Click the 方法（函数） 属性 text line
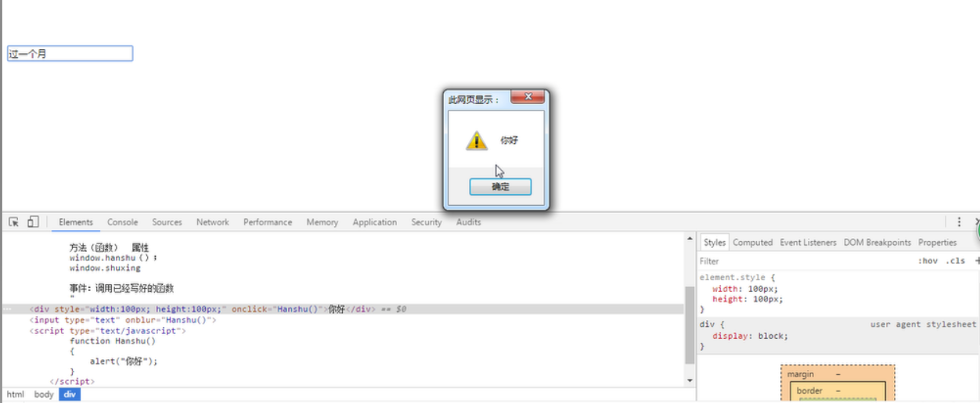The height and width of the screenshot is (403, 980). click(x=109, y=247)
